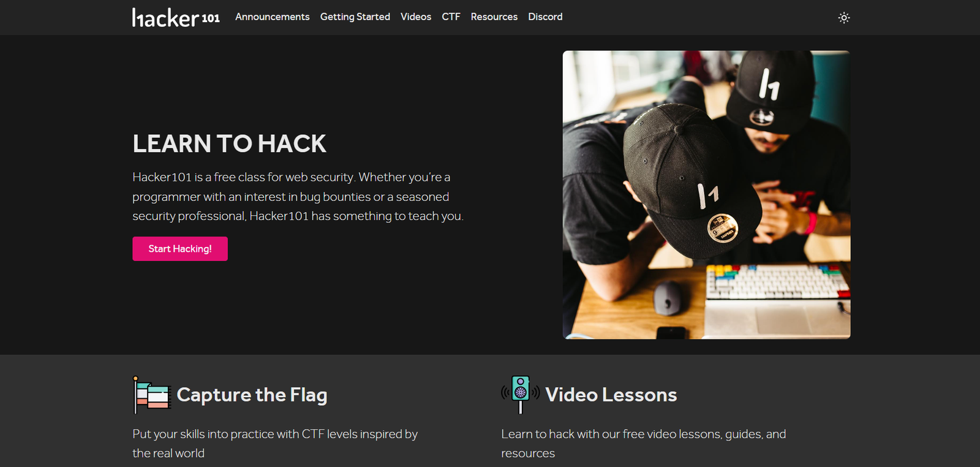Image resolution: width=980 pixels, height=467 pixels.
Task: Click the free video lessons description text
Action: point(644,444)
